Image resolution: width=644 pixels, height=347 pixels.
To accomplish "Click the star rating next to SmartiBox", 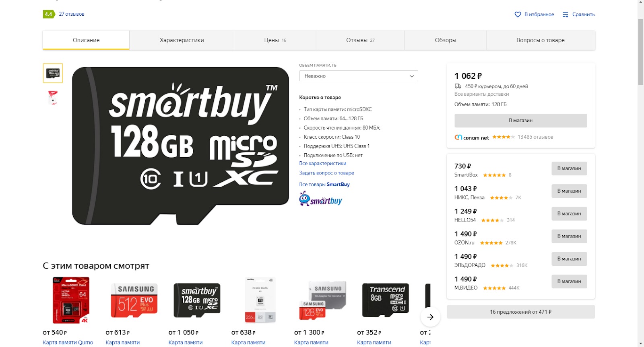I will tap(494, 175).
